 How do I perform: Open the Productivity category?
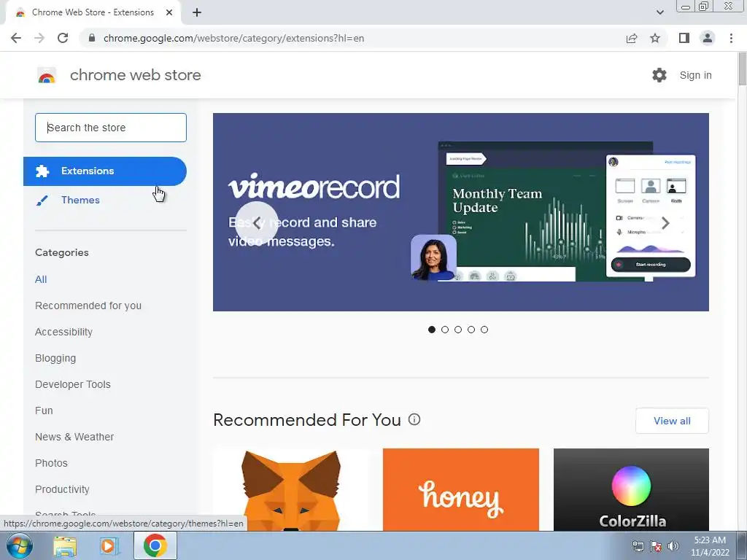click(x=63, y=489)
